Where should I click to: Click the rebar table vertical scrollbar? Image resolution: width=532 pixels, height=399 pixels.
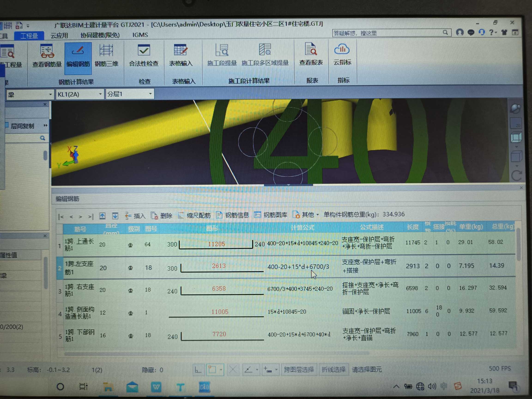(x=518, y=245)
